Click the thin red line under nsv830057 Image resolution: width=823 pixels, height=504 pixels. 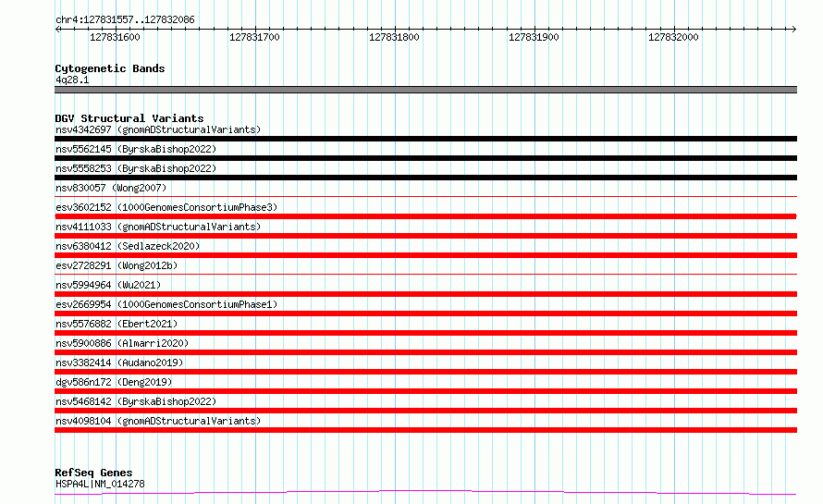[x=425, y=197]
